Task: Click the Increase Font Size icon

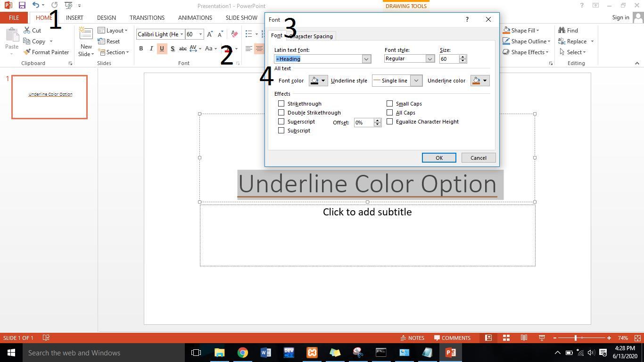Action: [210, 34]
